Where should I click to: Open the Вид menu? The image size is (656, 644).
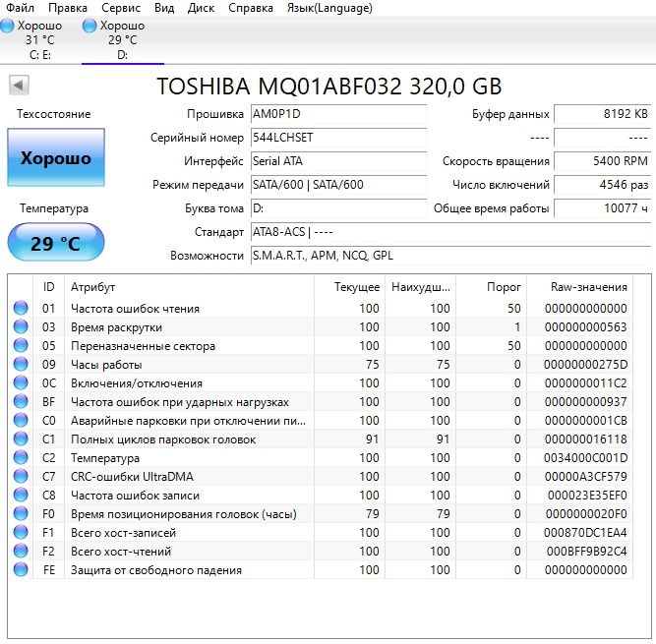click(x=164, y=8)
